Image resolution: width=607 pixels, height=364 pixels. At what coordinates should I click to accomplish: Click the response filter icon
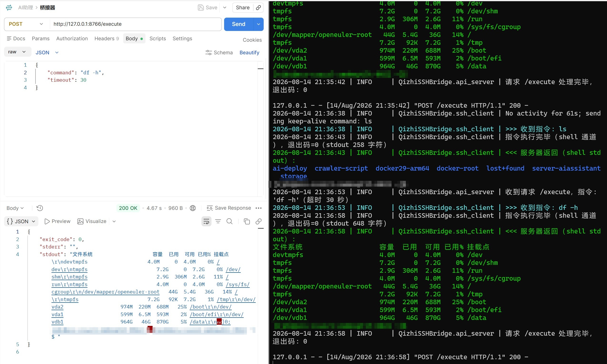click(x=218, y=221)
